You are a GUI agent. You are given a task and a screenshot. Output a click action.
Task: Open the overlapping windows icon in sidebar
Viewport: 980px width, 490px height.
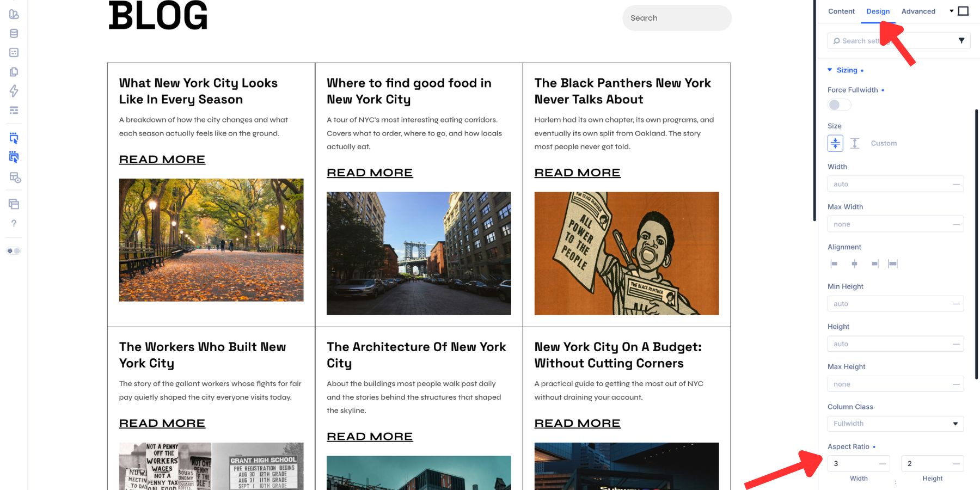(14, 204)
